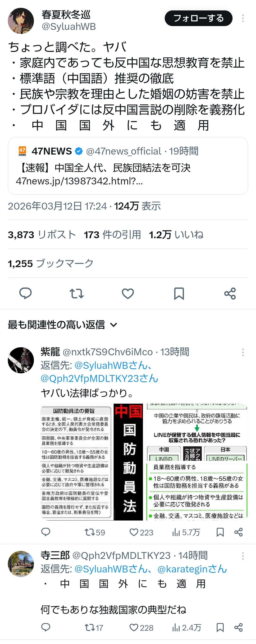Open more options for the main post

click(x=243, y=18)
